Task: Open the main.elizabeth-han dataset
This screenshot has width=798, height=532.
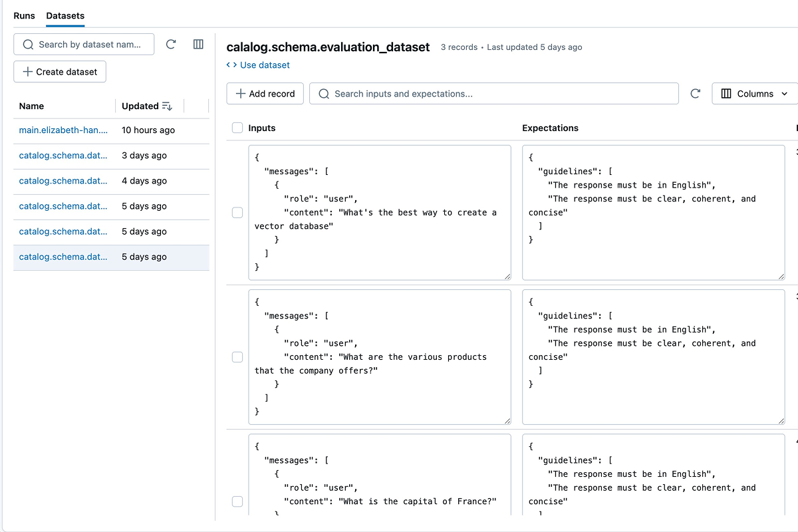Action: pyautogui.click(x=63, y=130)
